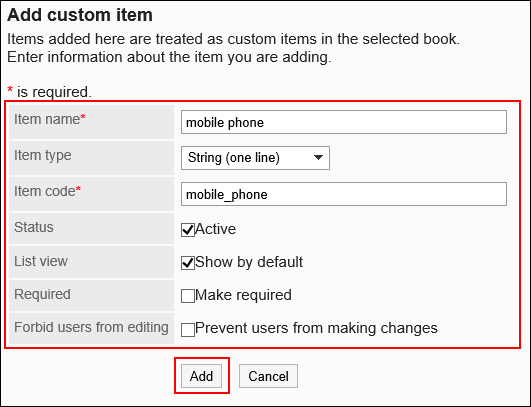Viewport: 531px width, 407px height.
Task: Toggle the Show by default checkbox
Action: point(188,263)
